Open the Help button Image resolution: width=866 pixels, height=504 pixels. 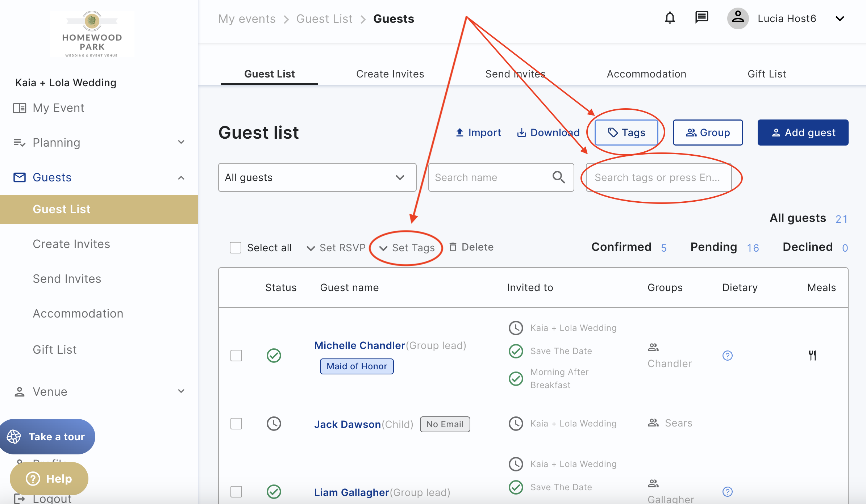[49, 479]
